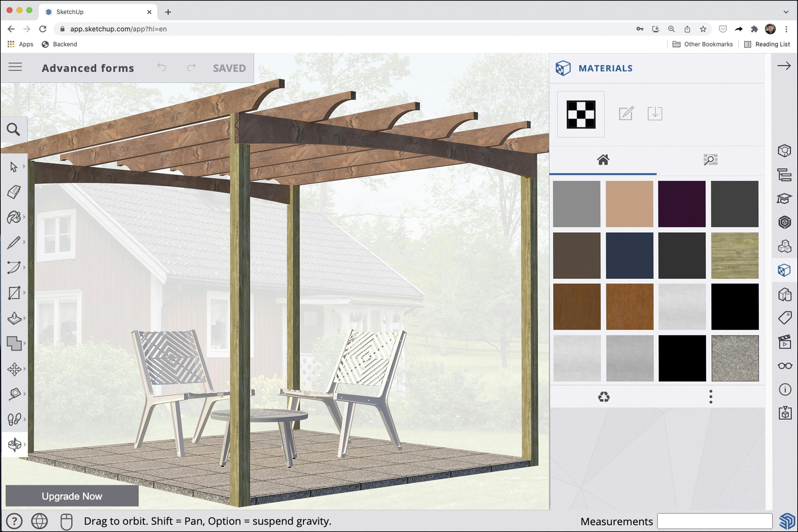Select the Paint bucket tool

point(14,217)
